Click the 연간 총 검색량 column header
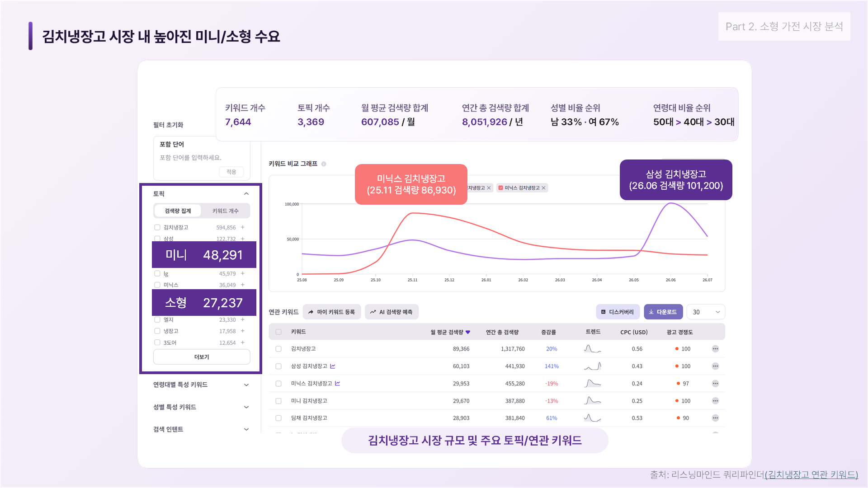Viewport: 868px width, 488px height. [x=502, y=332]
